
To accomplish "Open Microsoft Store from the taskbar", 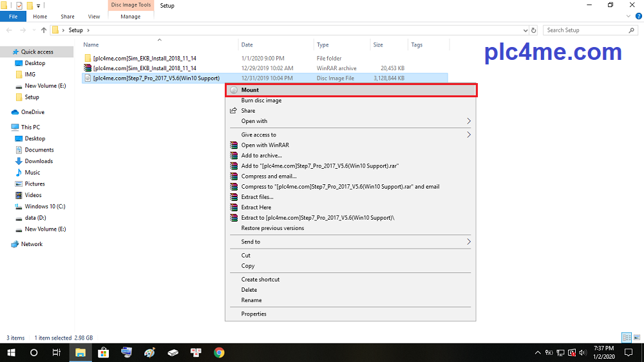I will (x=103, y=352).
